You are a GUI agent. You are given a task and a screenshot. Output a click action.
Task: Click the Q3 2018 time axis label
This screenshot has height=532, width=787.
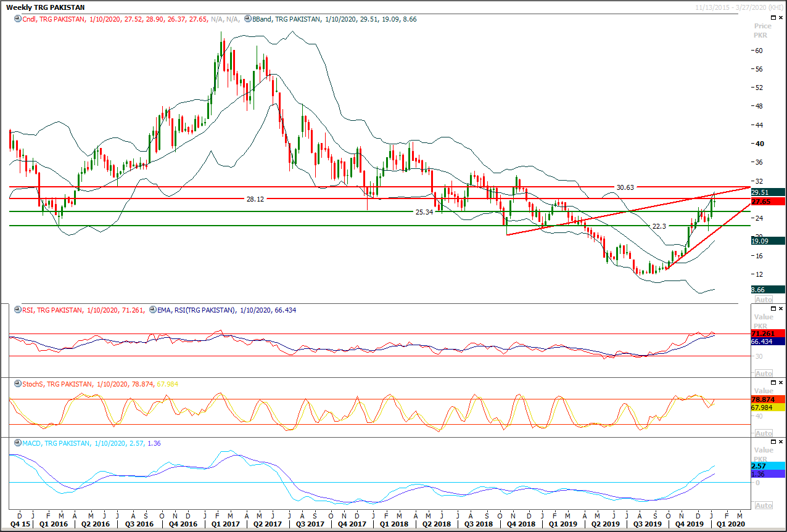pyautogui.click(x=478, y=523)
